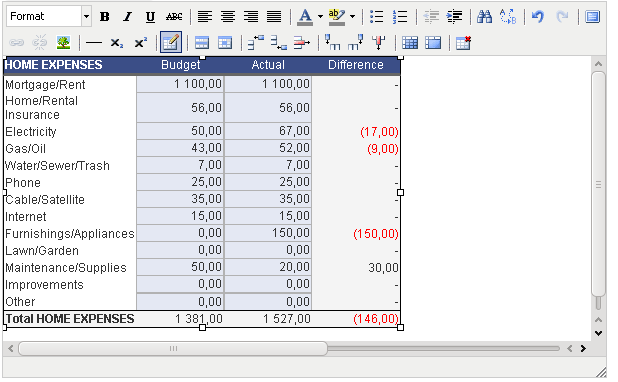This screenshot has height=382, width=618.
Task: Toggle italic formatting
Action: click(x=127, y=17)
